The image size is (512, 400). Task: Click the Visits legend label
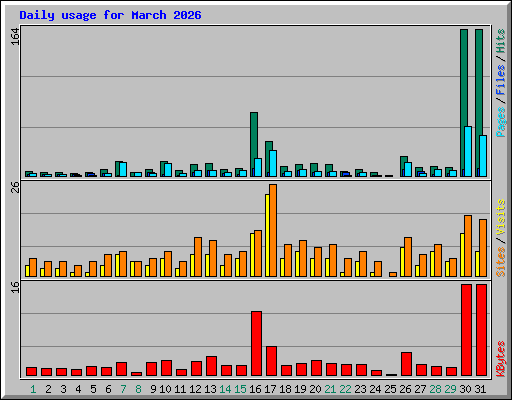500,218
